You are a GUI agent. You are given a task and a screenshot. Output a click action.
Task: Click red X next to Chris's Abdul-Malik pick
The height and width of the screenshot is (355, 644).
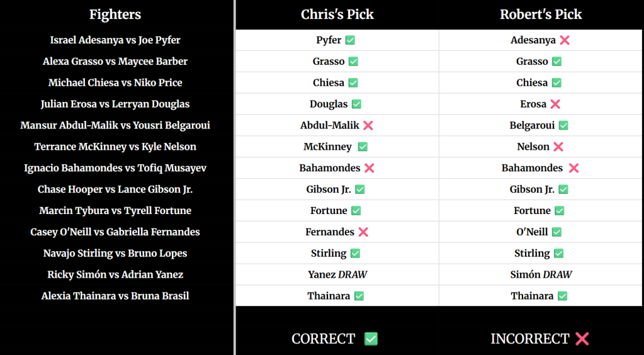click(368, 125)
